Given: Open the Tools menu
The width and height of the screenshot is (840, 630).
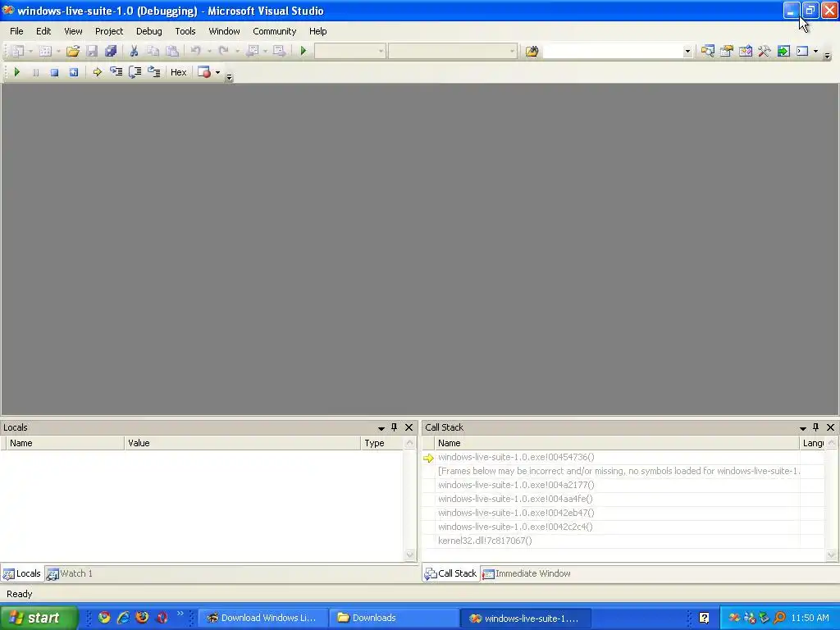Looking at the screenshot, I should (185, 31).
